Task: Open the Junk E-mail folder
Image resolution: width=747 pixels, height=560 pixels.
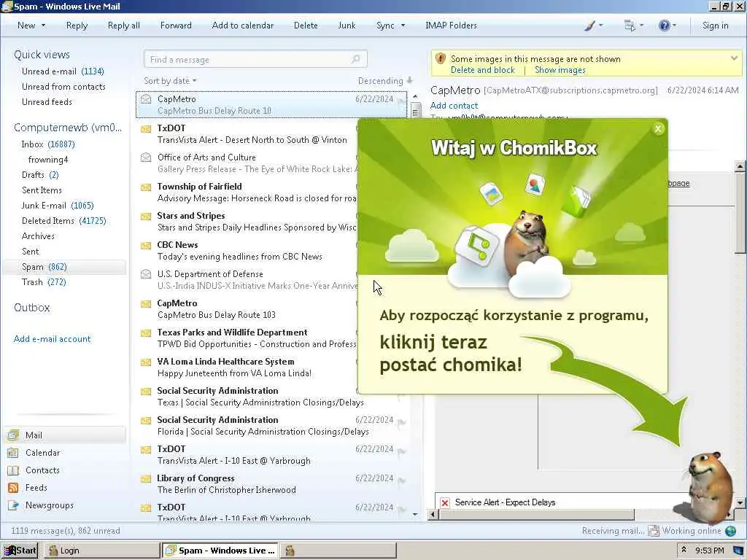Action: [x=57, y=206]
